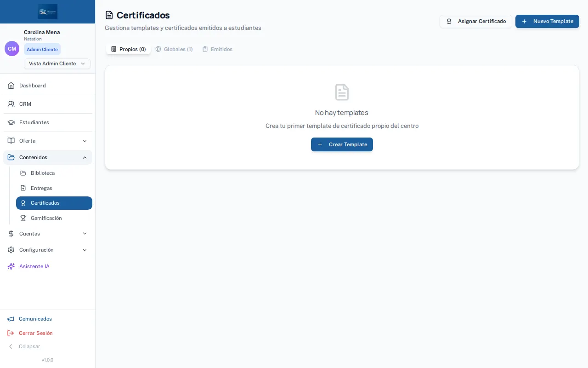This screenshot has height=368, width=588.
Task: Click the CM user avatar
Action: click(x=12, y=49)
